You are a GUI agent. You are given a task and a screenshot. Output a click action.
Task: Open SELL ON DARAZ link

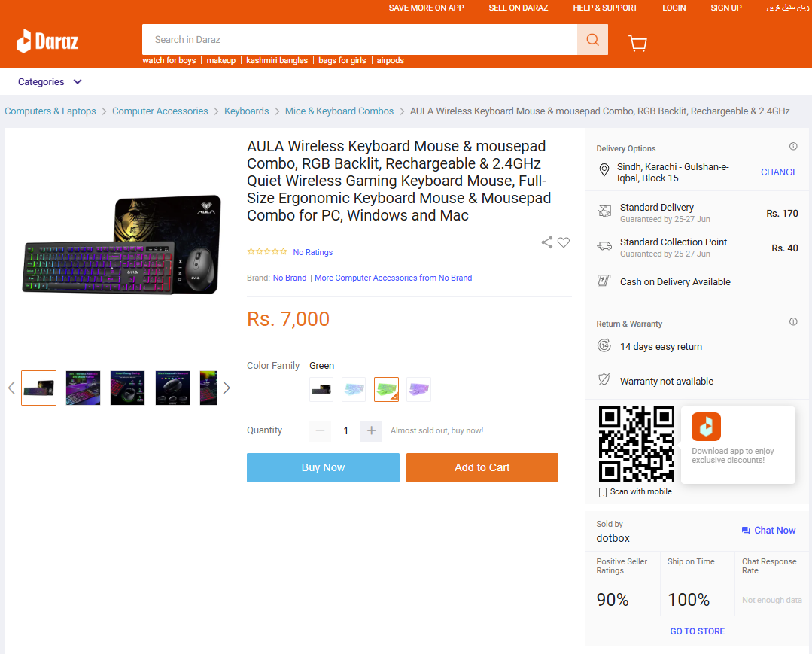point(519,8)
